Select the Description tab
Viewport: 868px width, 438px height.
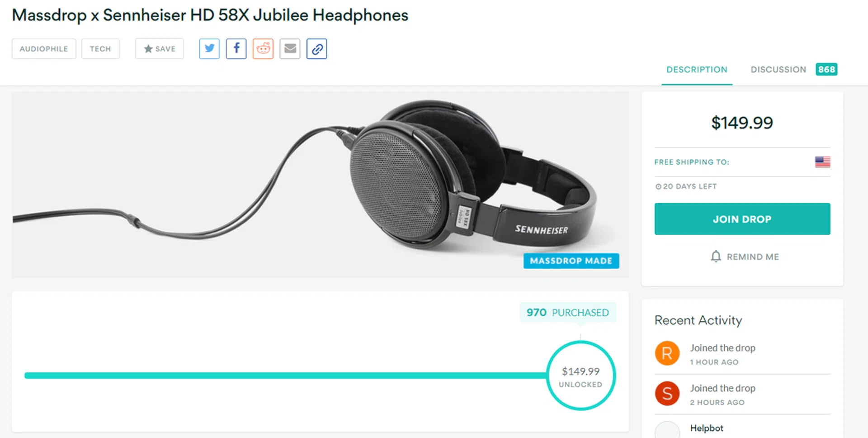tap(697, 70)
